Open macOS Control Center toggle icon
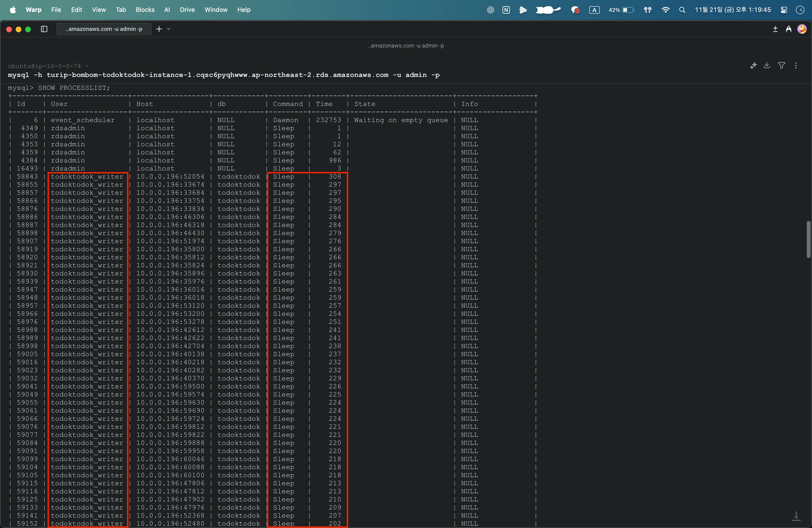The height and width of the screenshot is (528, 812). click(x=784, y=10)
